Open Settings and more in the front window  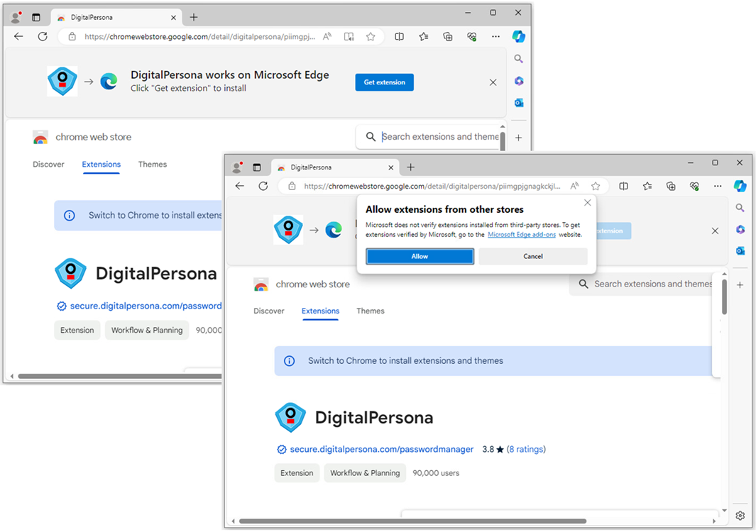tap(718, 186)
